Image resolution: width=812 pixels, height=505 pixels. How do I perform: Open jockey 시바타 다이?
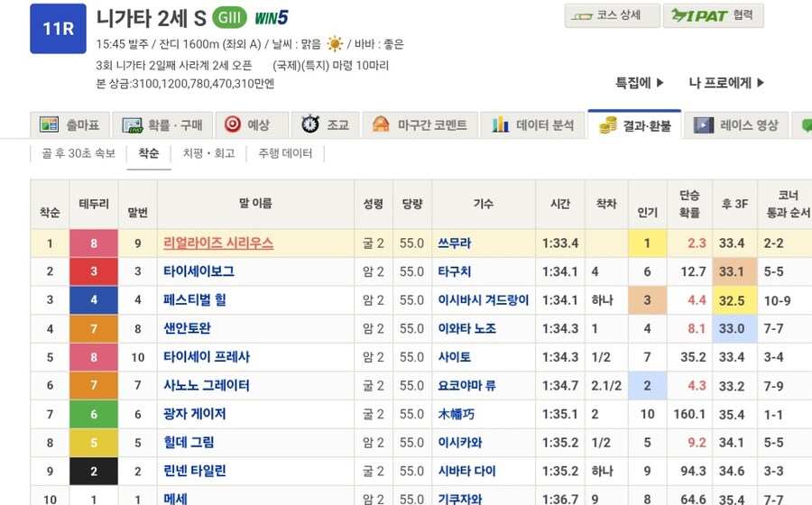[x=466, y=471]
